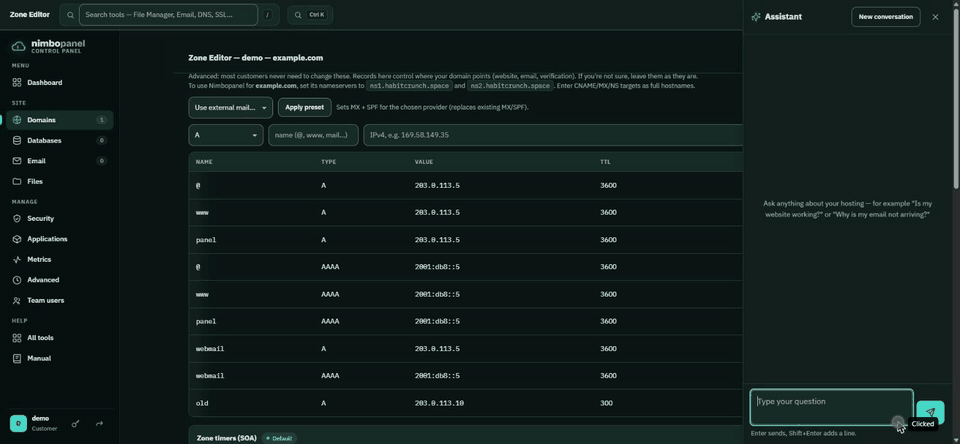Image resolution: width=960 pixels, height=444 pixels.
Task: Select the Domains globe item in sidebar
Action: point(59,120)
